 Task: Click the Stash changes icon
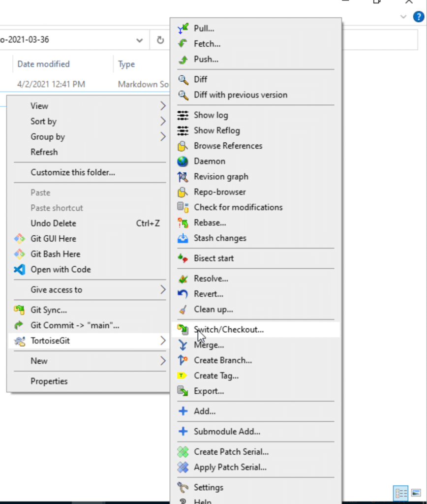[183, 238]
